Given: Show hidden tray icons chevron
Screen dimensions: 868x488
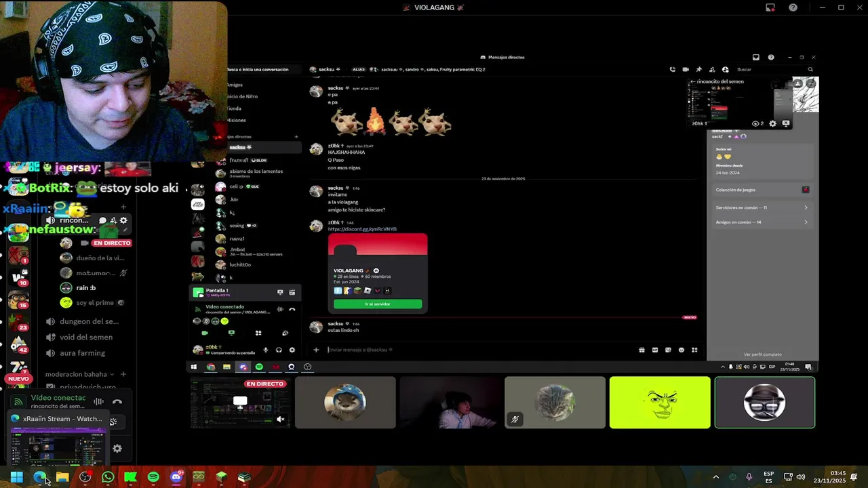Looking at the screenshot, I should 715,477.
